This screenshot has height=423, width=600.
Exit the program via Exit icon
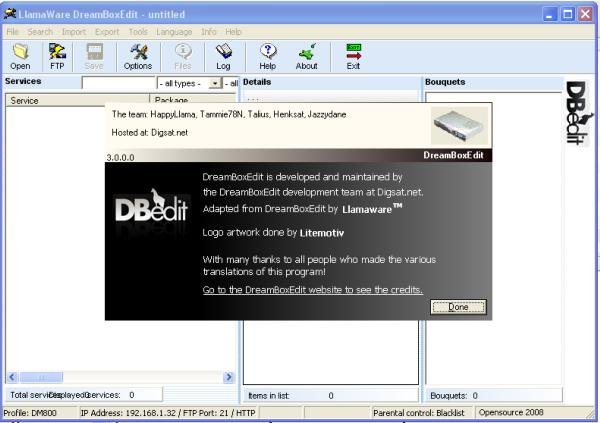(x=353, y=57)
